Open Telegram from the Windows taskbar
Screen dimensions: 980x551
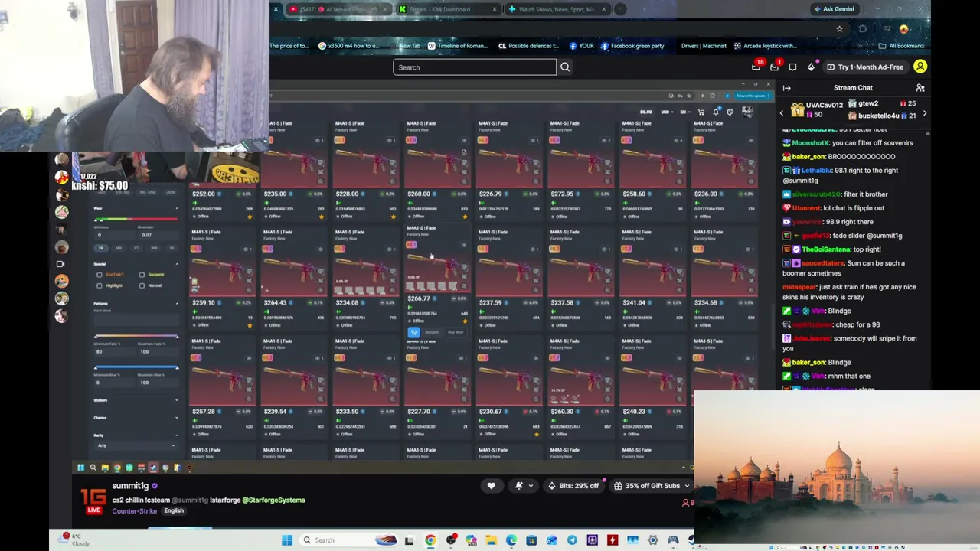[x=572, y=540]
